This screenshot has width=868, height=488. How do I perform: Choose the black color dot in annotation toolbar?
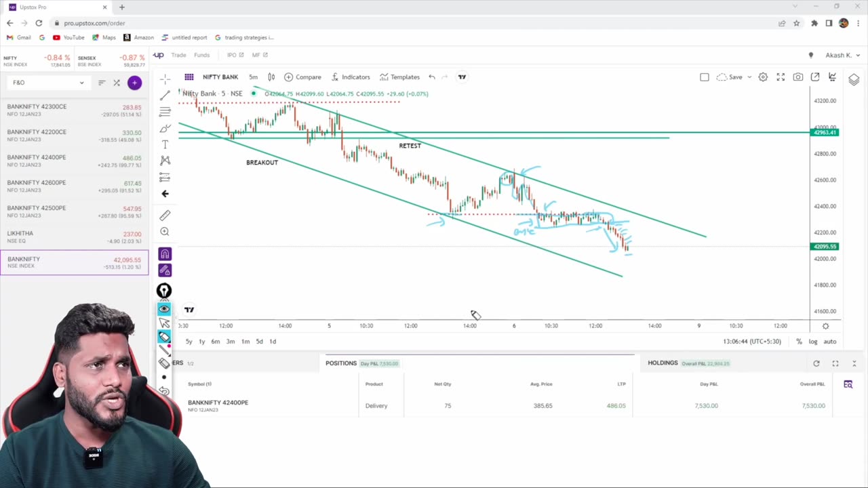point(164,377)
